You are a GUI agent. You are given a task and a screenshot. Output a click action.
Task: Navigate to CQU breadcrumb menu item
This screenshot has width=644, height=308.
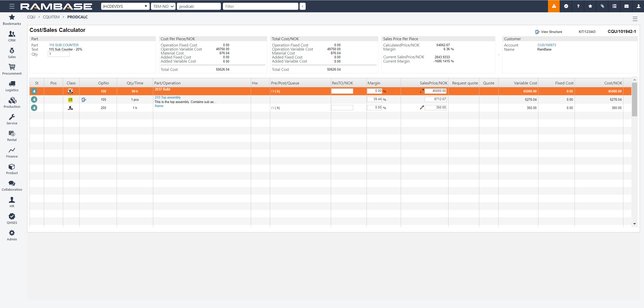32,17
